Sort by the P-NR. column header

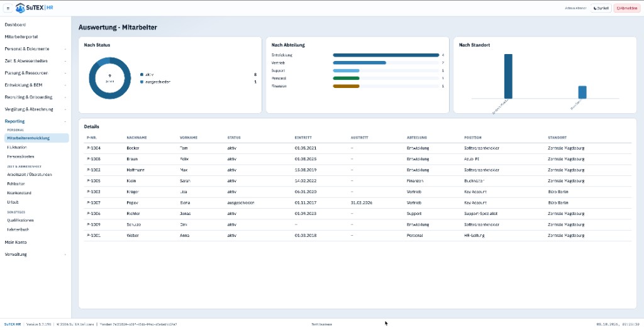[92, 138]
